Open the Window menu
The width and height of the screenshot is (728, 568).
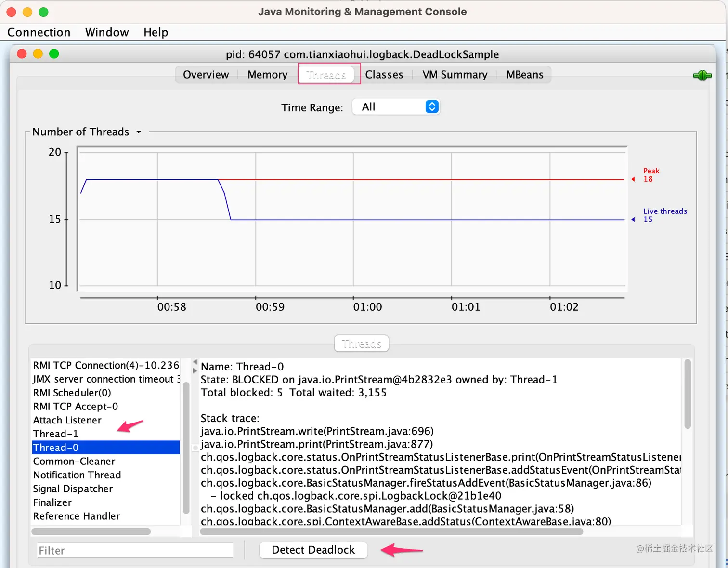click(x=107, y=32)
